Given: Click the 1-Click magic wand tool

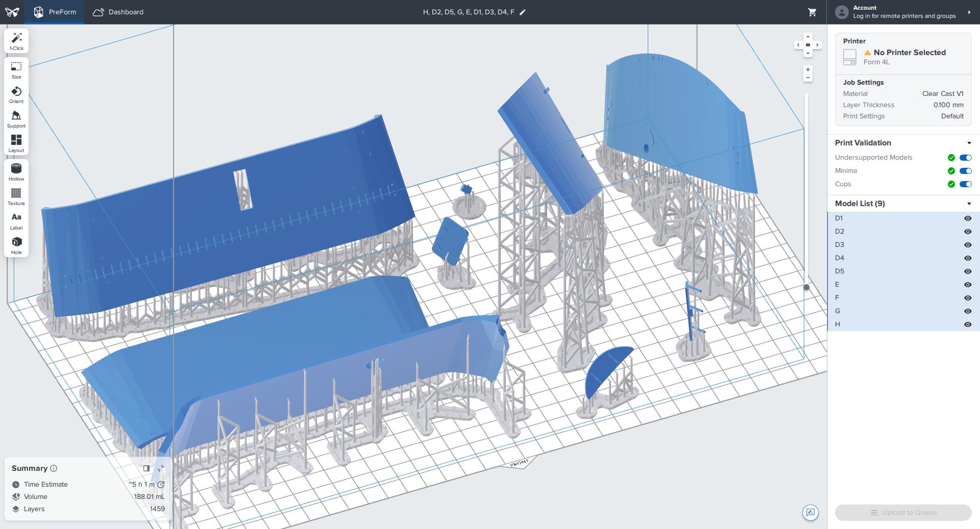Looking at the screenshot, I should click(16, 41).
